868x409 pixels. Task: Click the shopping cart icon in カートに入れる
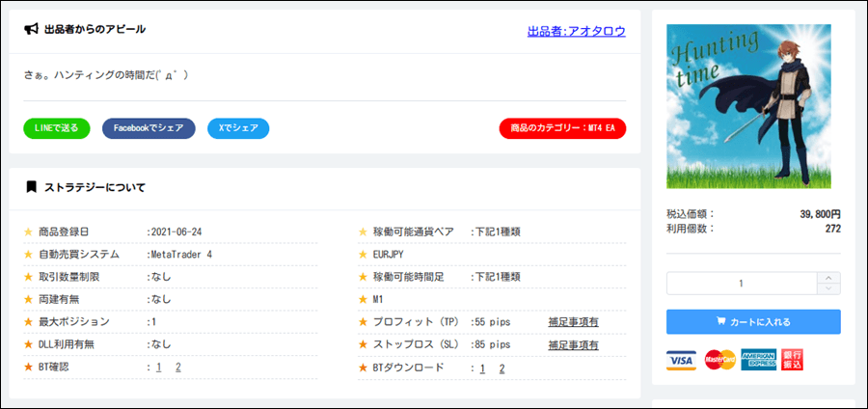(x=720, y=321)
